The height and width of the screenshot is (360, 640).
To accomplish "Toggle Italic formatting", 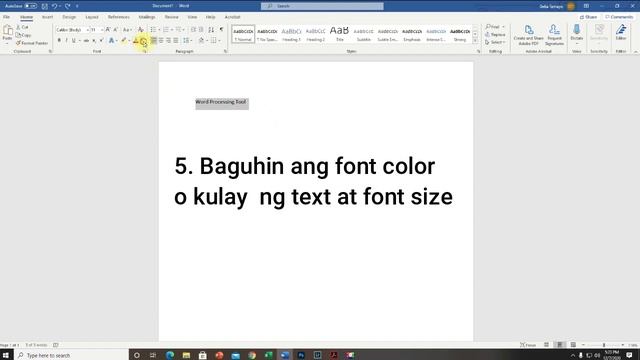I will pos(67,40).
